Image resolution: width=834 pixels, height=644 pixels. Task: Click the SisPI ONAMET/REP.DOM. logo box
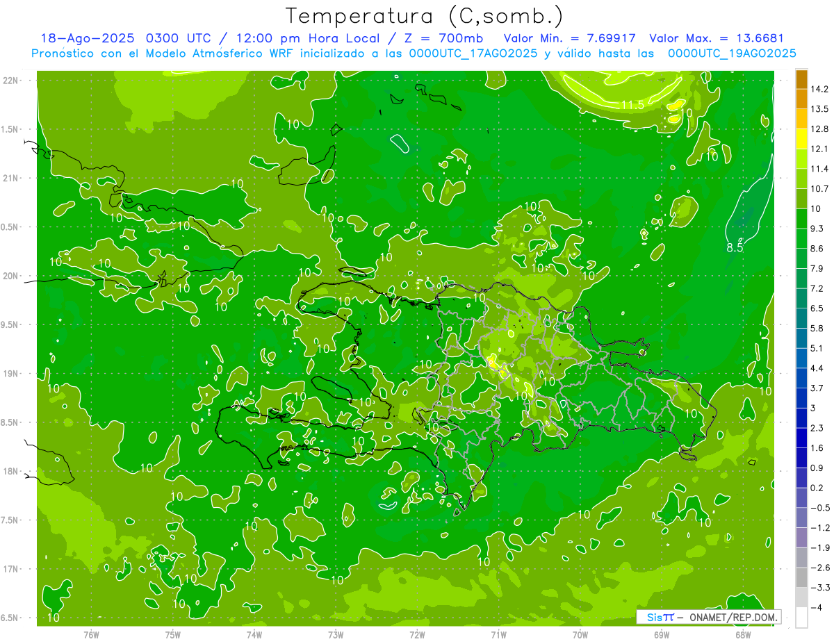point(708,617)
